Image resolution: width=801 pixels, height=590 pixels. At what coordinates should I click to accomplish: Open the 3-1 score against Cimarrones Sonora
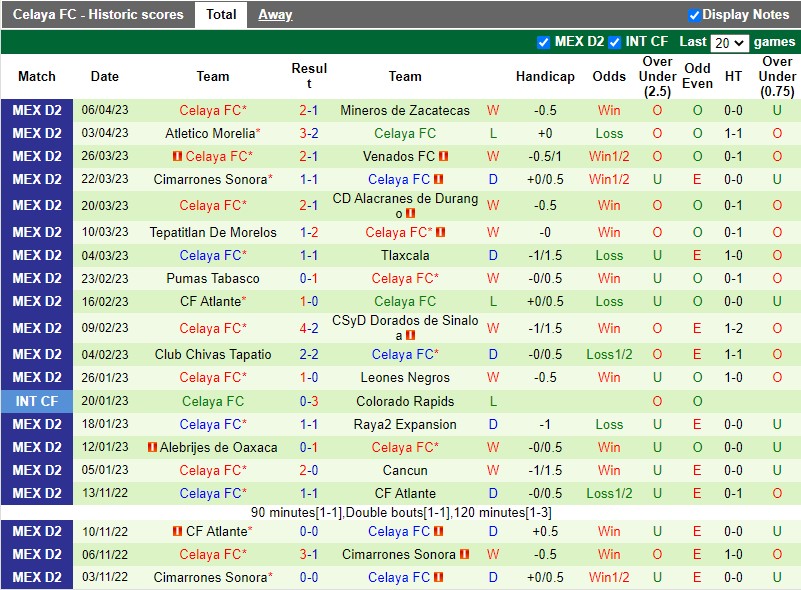309,554
